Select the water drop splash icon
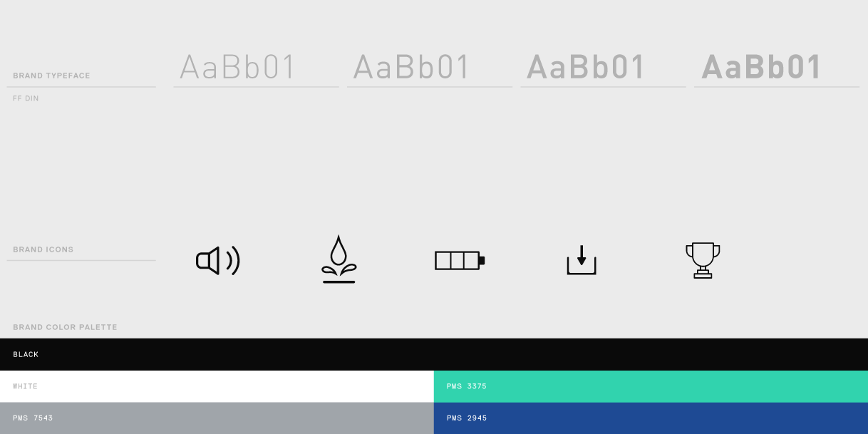 (339, 259)
